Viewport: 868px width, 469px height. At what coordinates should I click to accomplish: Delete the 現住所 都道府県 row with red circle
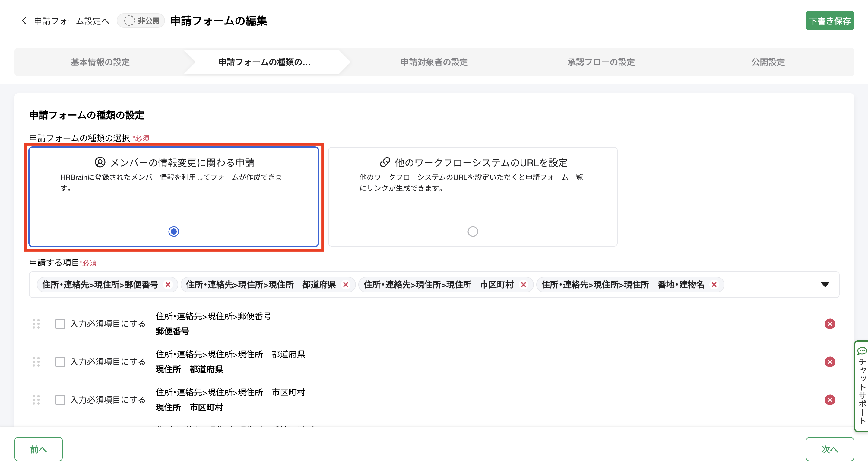(829, 362)
